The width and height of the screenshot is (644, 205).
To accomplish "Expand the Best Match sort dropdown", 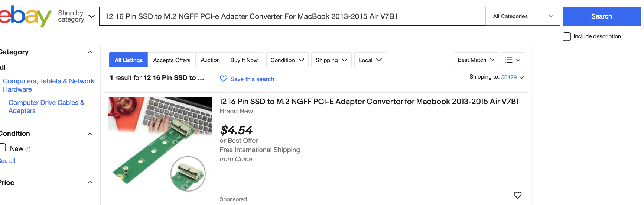I will pyautogui.click(x=476, y=60).
